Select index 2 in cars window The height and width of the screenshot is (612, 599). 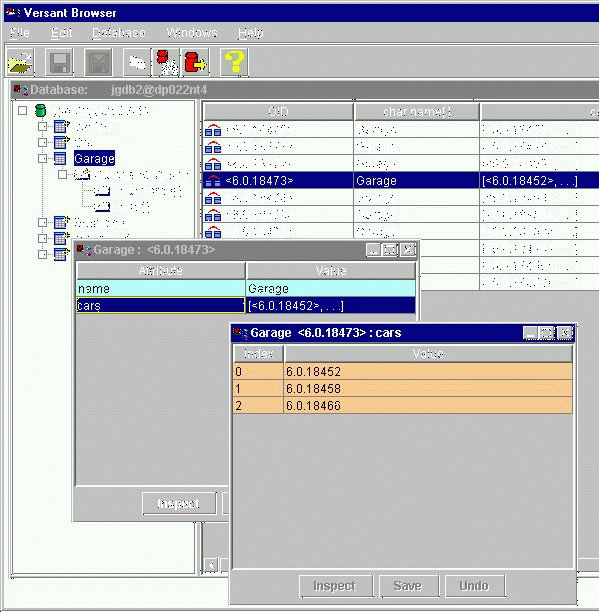point(258,406)
